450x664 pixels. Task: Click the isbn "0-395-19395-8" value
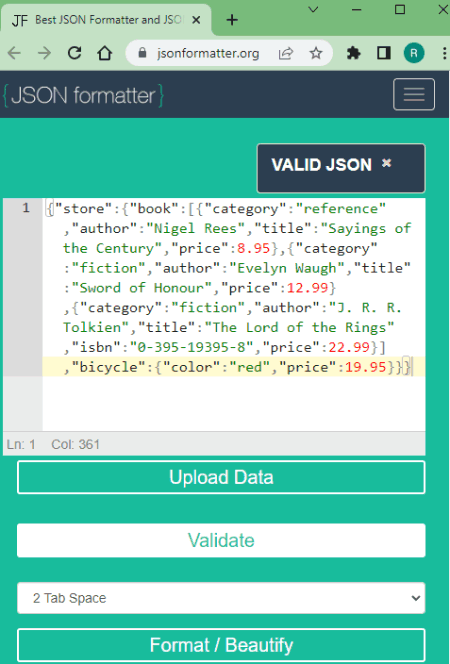pyautogui.click(x=192, y=347)
